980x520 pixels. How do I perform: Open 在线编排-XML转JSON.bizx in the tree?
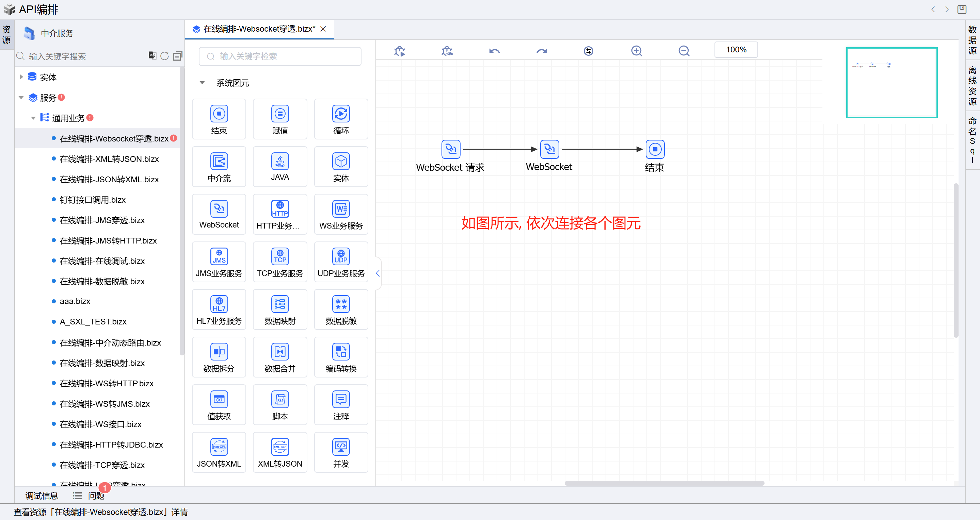tap(109, 159)
